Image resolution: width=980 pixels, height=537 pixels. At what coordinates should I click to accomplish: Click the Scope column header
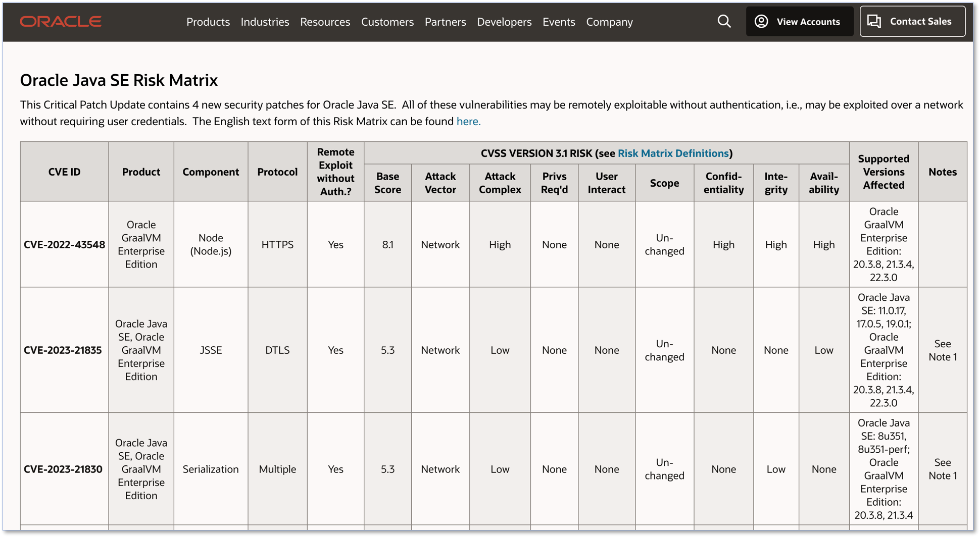tap(664, 183)
